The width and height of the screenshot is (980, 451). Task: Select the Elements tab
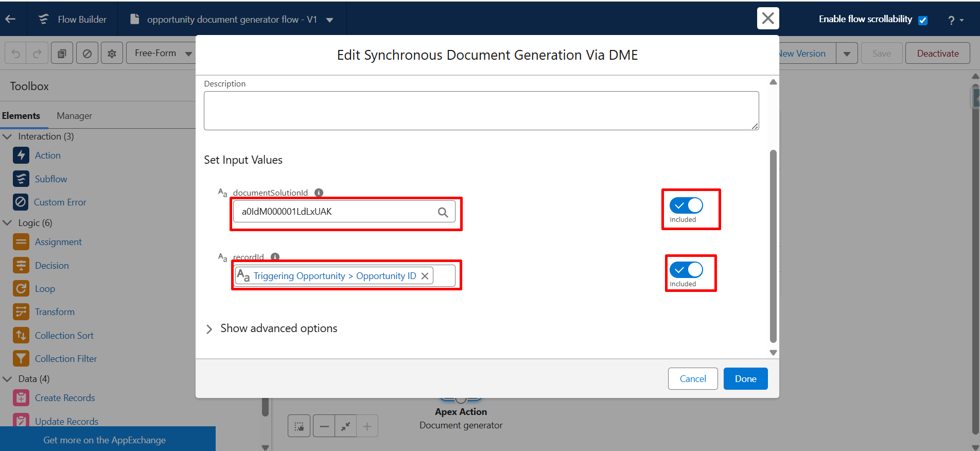(21, 116)
